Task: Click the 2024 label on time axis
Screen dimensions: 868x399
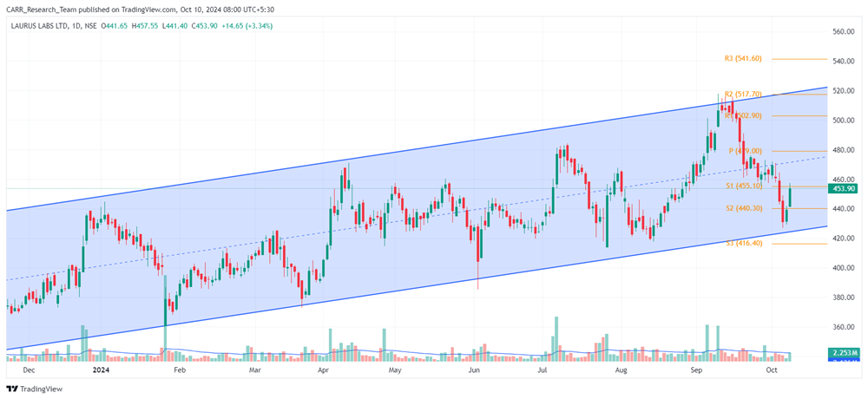Action: click(101, 370)
